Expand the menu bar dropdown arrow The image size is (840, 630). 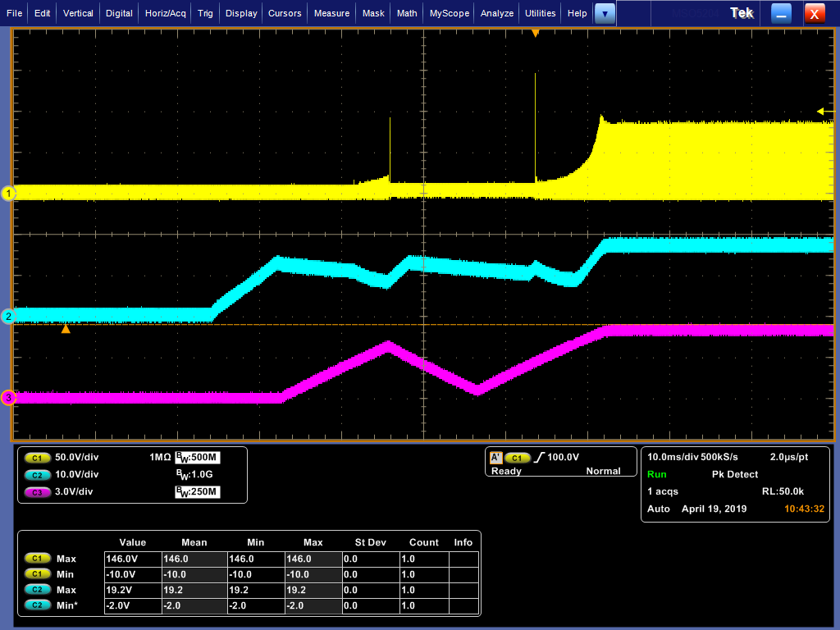click(x=605, y=14)
